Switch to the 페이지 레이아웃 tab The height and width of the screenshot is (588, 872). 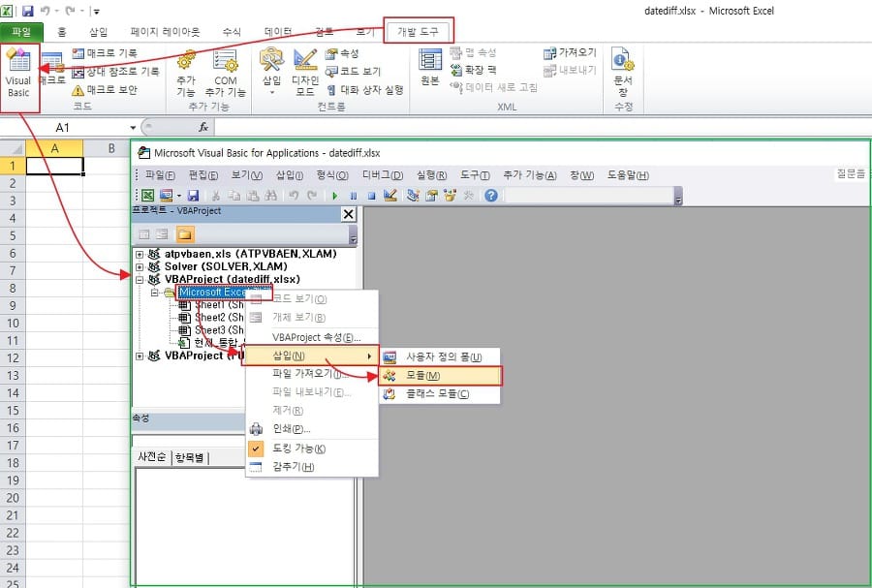[x=165, y=32]
